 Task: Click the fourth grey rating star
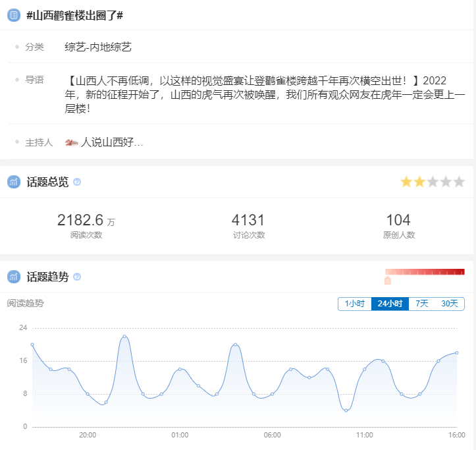tap(446, 182)
